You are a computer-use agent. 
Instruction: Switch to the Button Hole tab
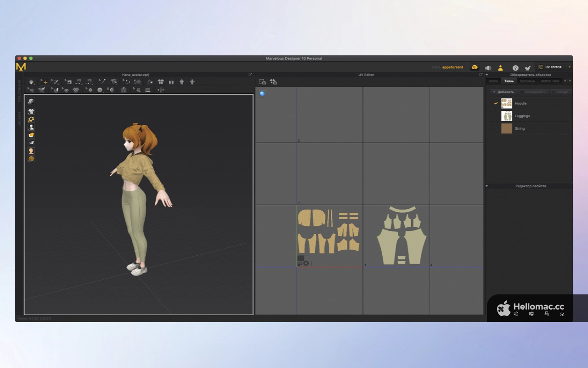click(x=550, y=81)
